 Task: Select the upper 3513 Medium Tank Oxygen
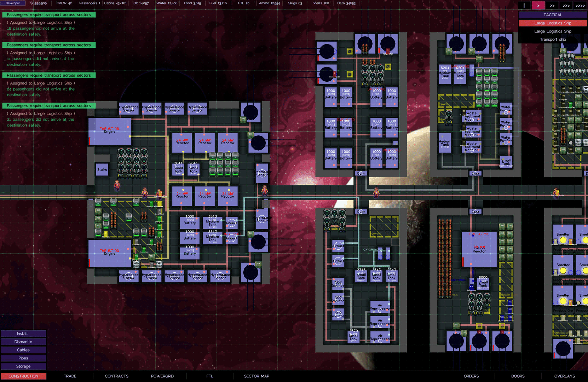click(x=212, y=222)
